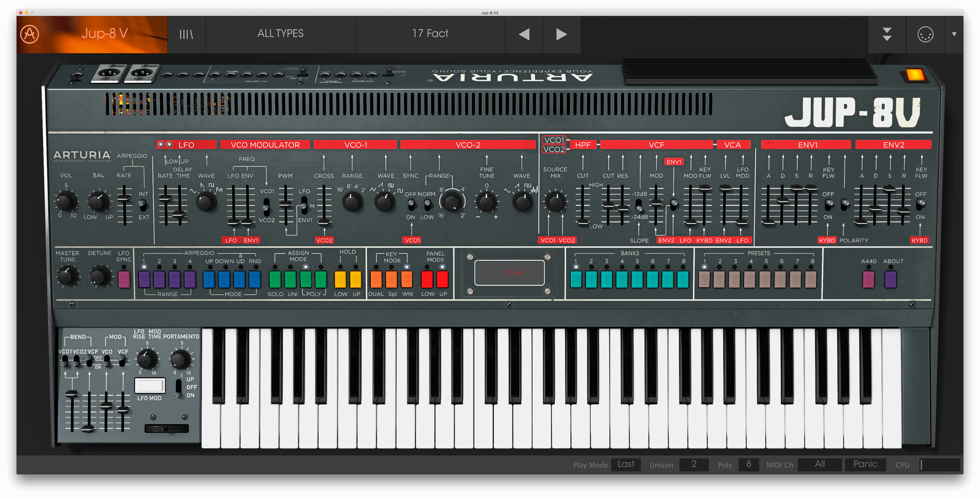980x498 pixels.
Task: Select UNI assign mode green button
Action: point(290,279)
